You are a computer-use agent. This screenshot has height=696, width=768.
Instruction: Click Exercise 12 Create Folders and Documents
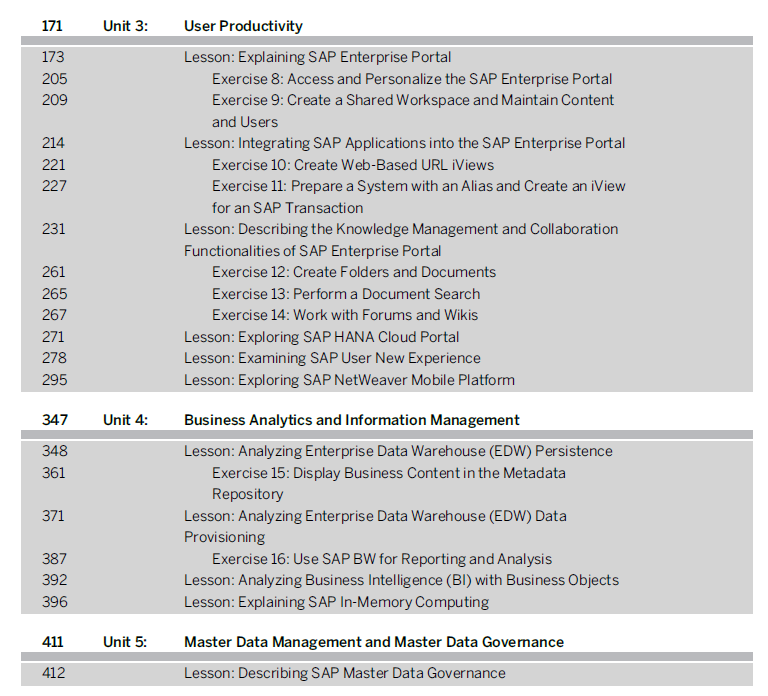coord(354,272)
